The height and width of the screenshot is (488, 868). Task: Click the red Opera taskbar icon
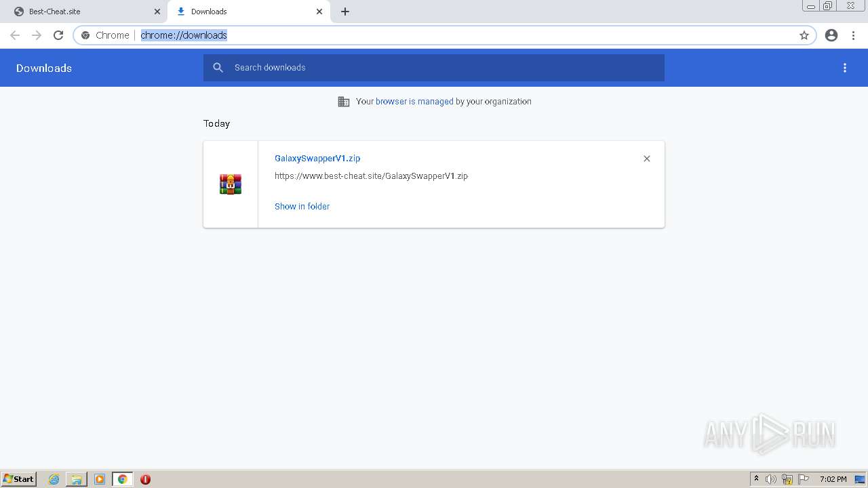[x=145, y=479]
